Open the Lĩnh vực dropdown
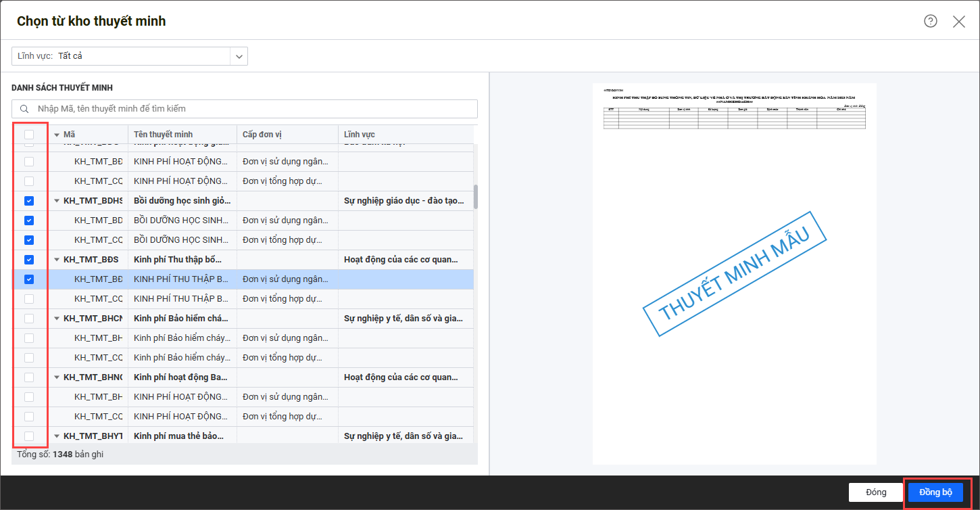Viewport: 980px width, 510px height. pos(239,56)
